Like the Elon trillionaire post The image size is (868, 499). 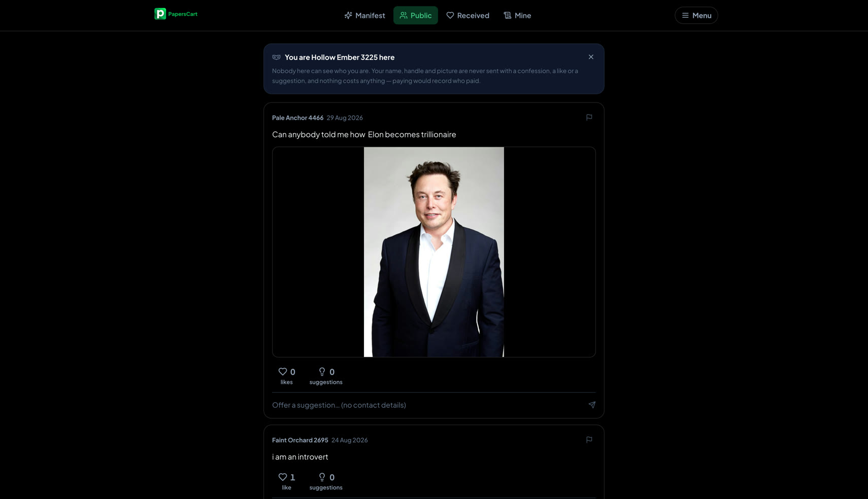(x=287, y=376)
